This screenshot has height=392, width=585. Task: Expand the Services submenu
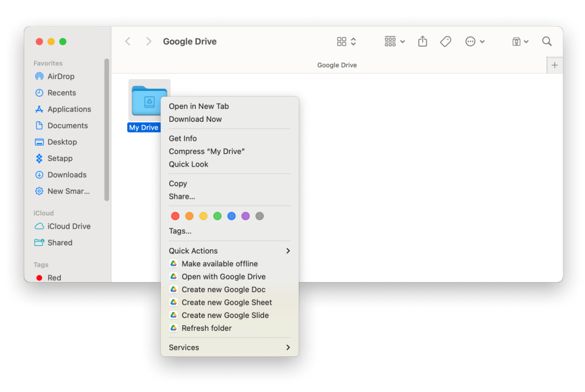pyautogui.click(x=229, y=347)
